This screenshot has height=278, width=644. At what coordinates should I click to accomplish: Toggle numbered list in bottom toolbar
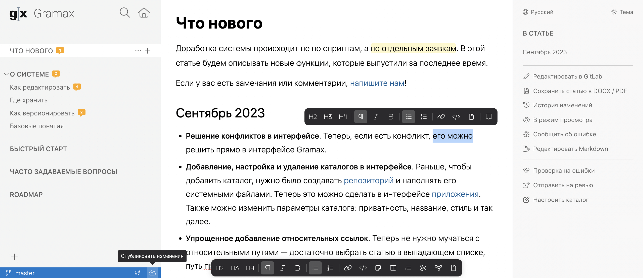point(330,268)
